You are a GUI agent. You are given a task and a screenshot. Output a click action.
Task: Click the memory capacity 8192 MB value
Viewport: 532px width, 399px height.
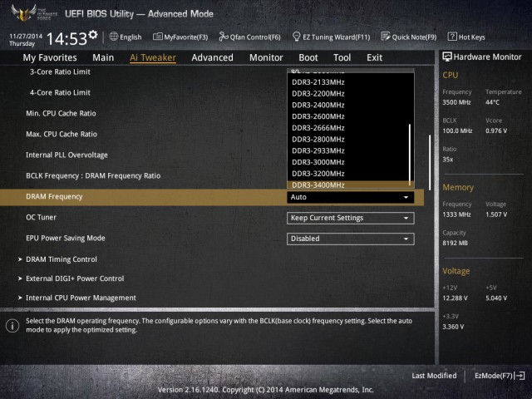point(455,243)
